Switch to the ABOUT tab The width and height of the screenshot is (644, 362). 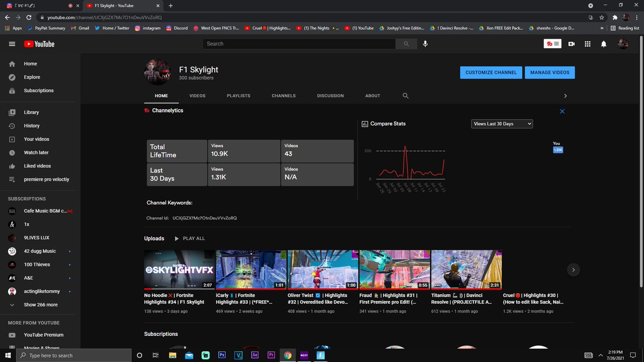[x=372, y=96]
